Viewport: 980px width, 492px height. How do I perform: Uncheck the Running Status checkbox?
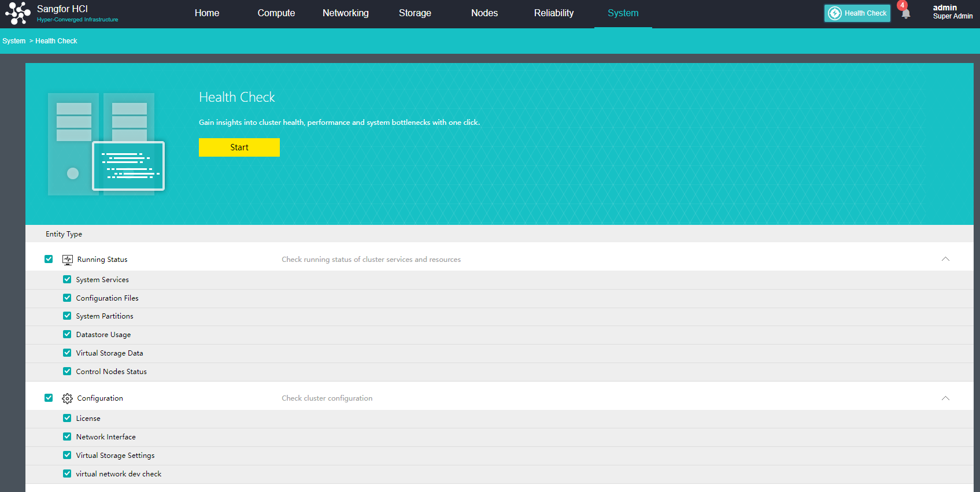point(49,259)
